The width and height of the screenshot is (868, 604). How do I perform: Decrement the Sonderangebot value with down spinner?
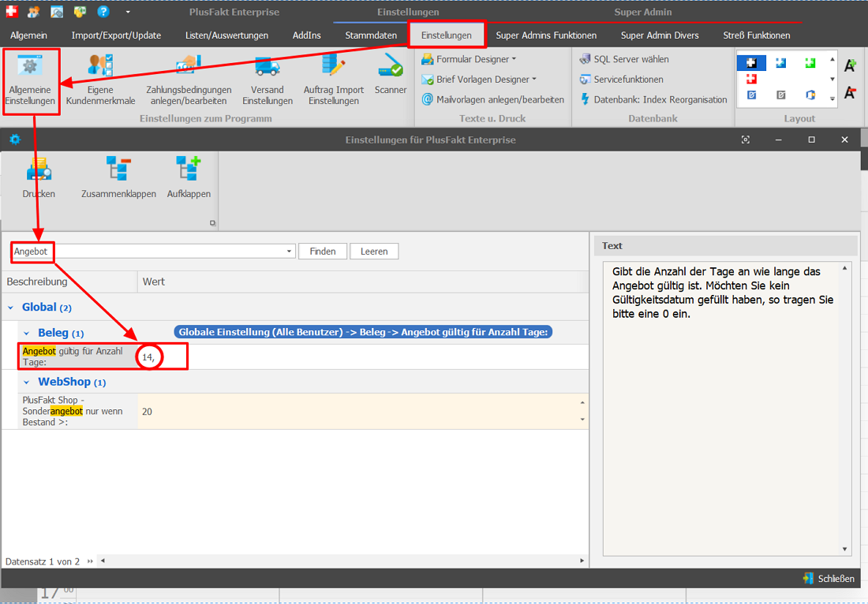click(582, 419)
